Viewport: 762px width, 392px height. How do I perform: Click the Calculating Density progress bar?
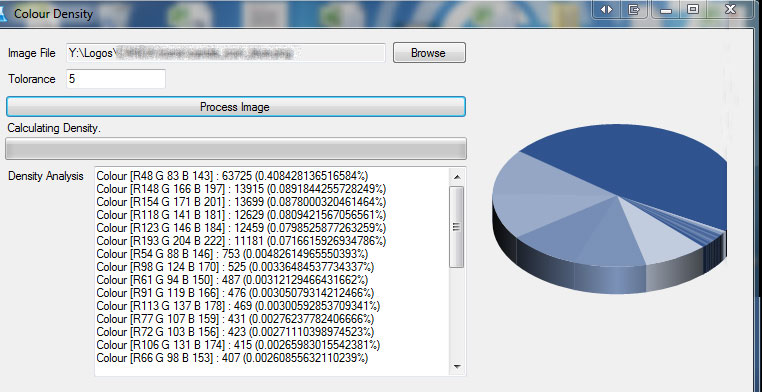pyautogui.click(x=236, y=149)
